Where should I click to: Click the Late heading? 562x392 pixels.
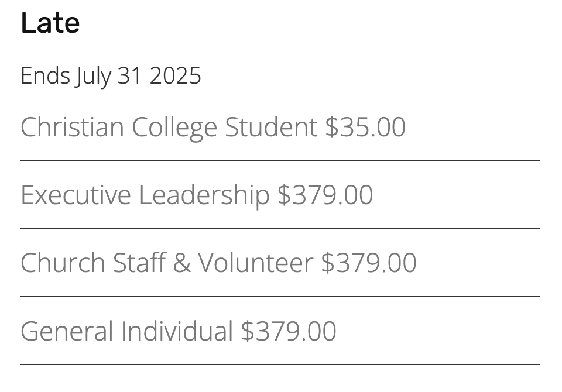(x=50, y=23)
